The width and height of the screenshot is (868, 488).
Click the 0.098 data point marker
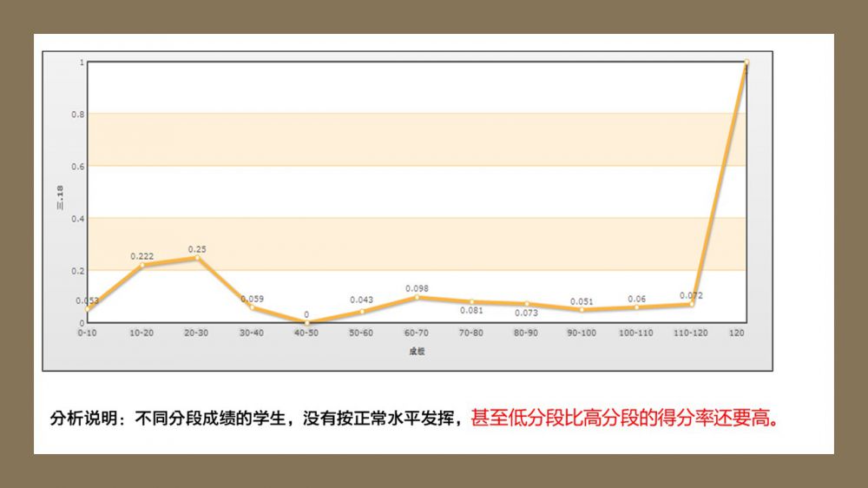pos(417,297)
